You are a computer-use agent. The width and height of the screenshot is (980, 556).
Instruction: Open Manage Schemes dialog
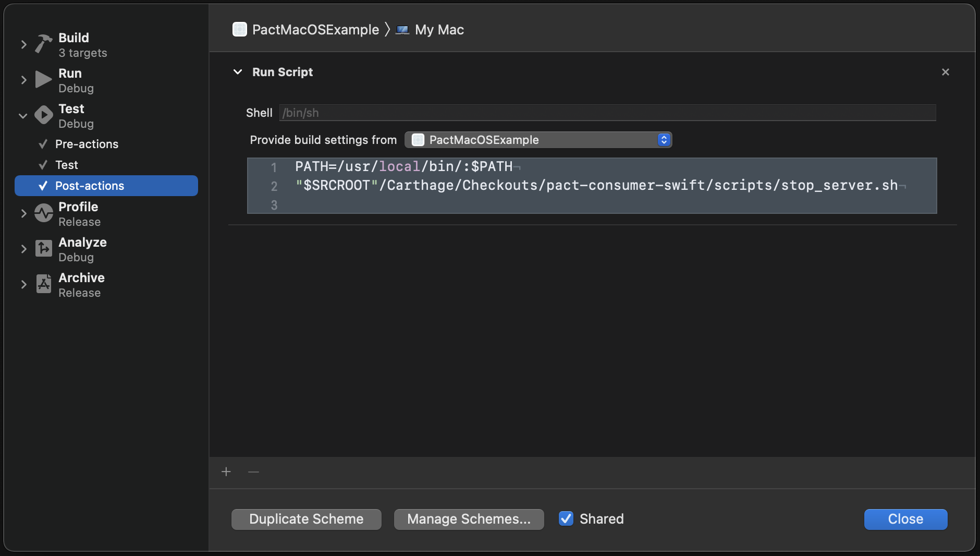point(469,519)
